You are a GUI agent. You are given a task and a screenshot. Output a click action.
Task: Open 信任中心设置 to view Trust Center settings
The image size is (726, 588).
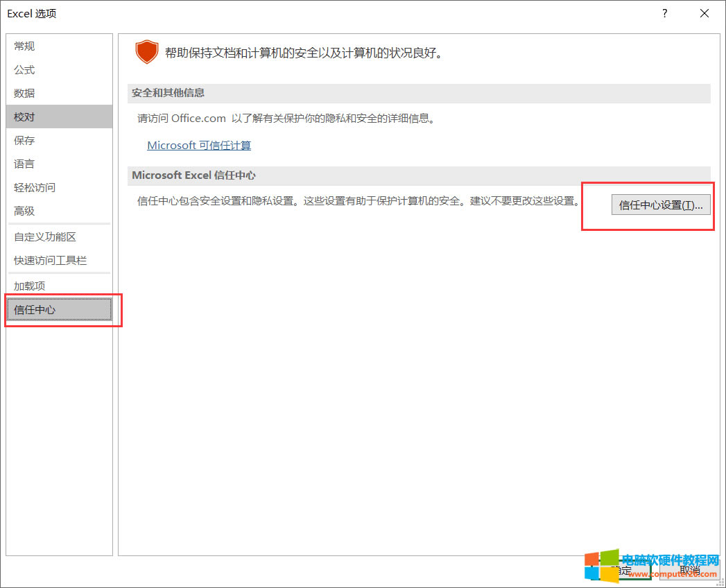point(660,205)
